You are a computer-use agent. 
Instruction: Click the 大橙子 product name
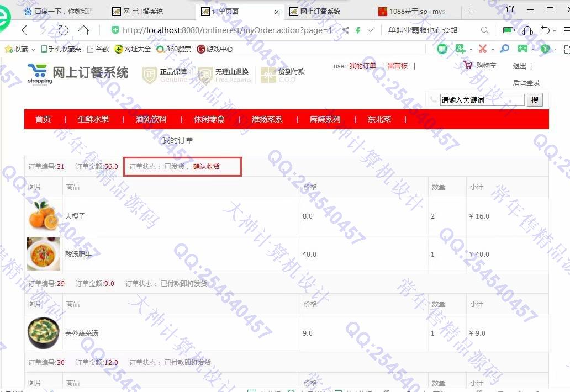coord(75,216)
